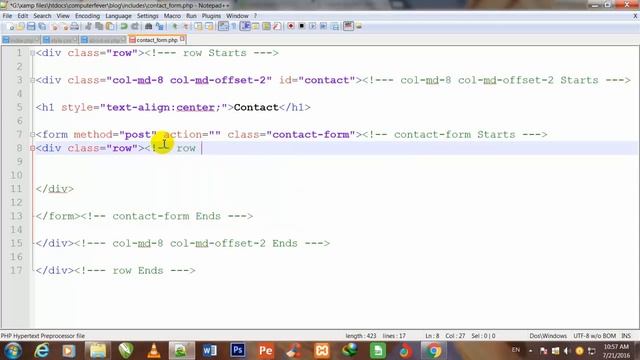640x360 pixels.
Task: Click UTF-8 w/o BOM encoding in status bar
Action: (594, 336)
